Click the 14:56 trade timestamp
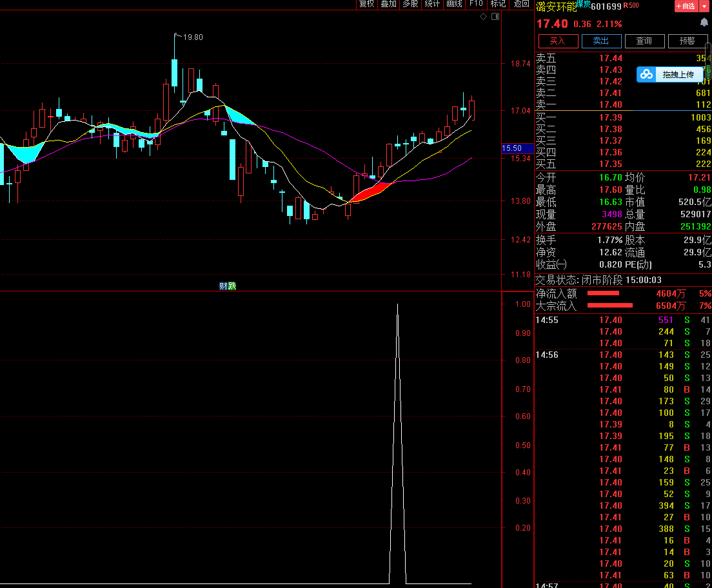712x588 pixels. pyautogui.click(x=547, y=355)
